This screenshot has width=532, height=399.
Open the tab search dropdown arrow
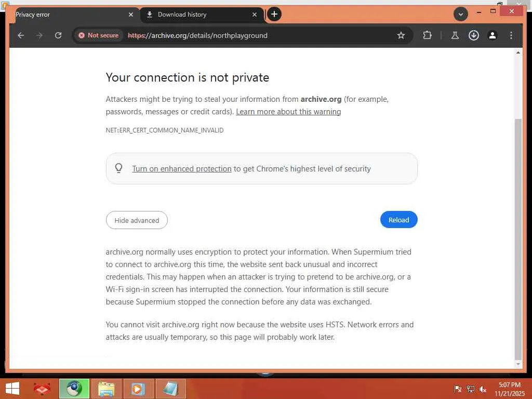460,15
